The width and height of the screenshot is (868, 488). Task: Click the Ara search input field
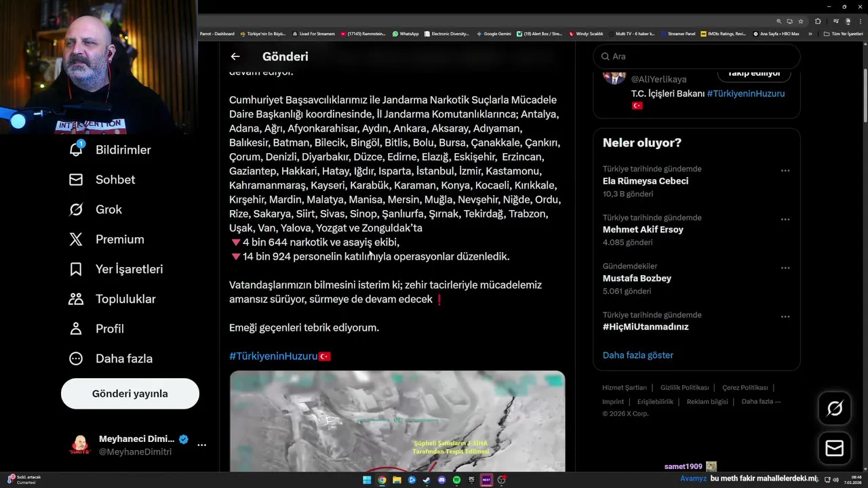[696, 57]
